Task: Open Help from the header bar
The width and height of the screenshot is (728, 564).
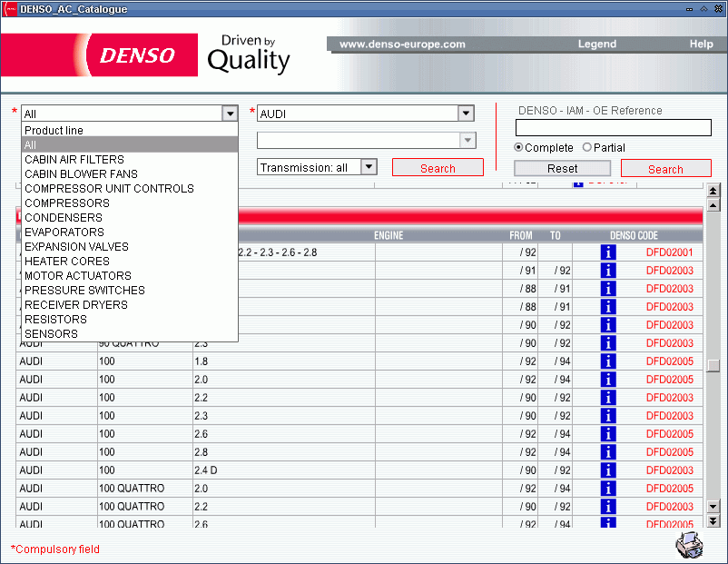Action: click(701, 44)
